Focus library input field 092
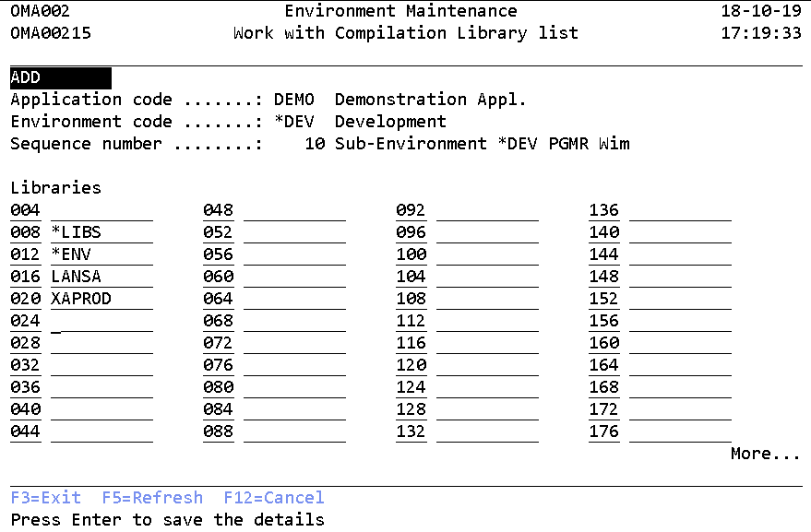Viewport: 811px width, 532px height. tap(487, 211)
